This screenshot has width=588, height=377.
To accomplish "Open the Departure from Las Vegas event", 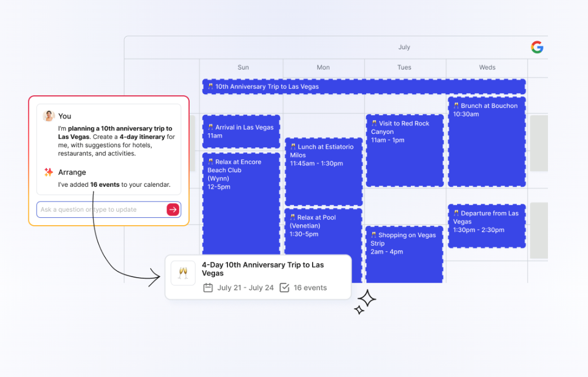I will [x=487, y=226].
